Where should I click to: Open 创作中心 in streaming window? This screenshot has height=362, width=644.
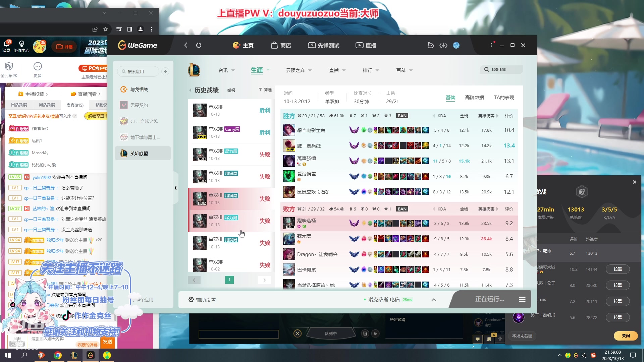point(21,46)
